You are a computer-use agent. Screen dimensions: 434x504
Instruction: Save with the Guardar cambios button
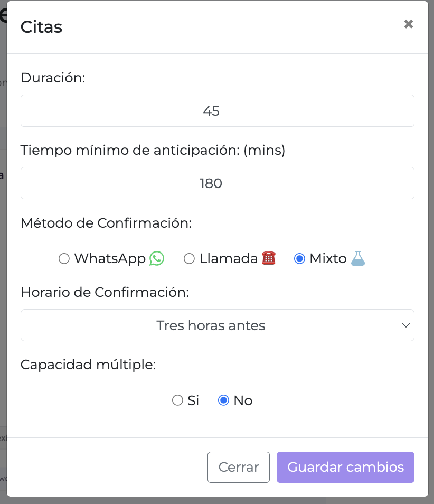[x=345, y=467]
